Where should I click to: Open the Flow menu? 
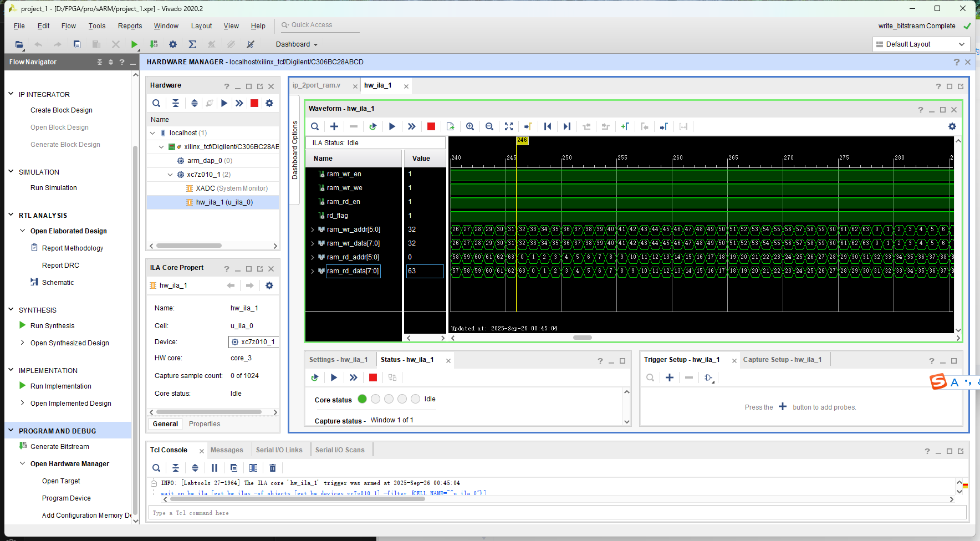coord(69,26)
